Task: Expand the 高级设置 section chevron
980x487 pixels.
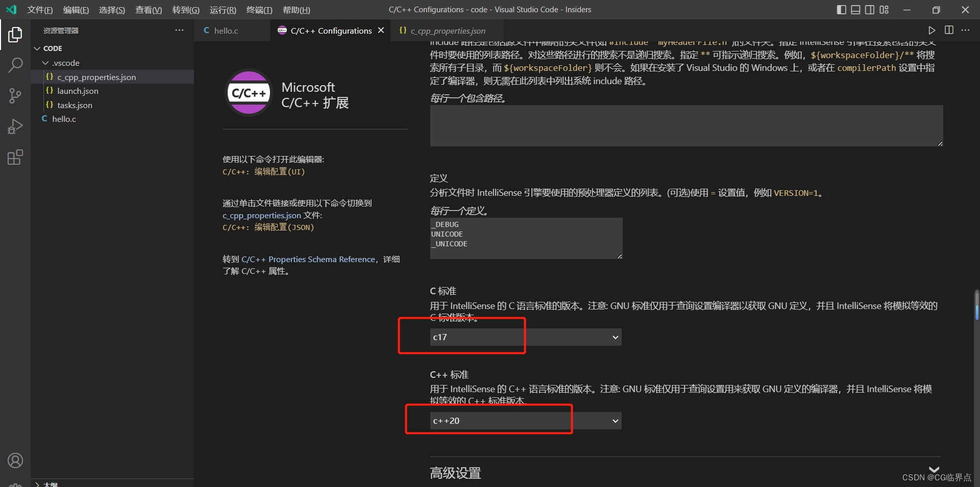Action: click(x=934, y=470)
